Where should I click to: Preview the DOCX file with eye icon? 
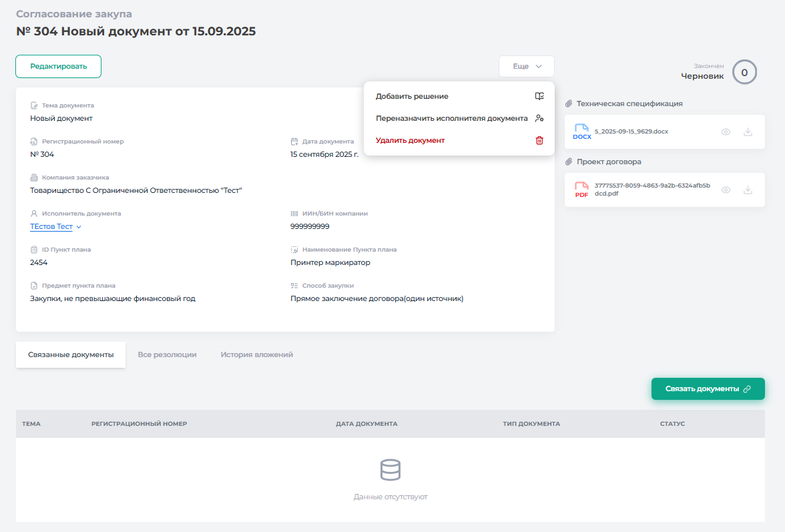pyautogui.click(x=726, y=132)
